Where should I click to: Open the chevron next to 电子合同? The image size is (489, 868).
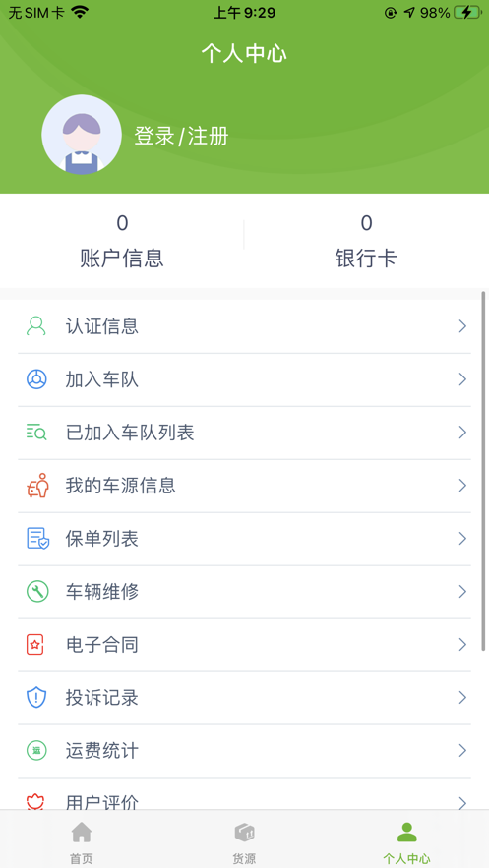click(x=462, y=644)
